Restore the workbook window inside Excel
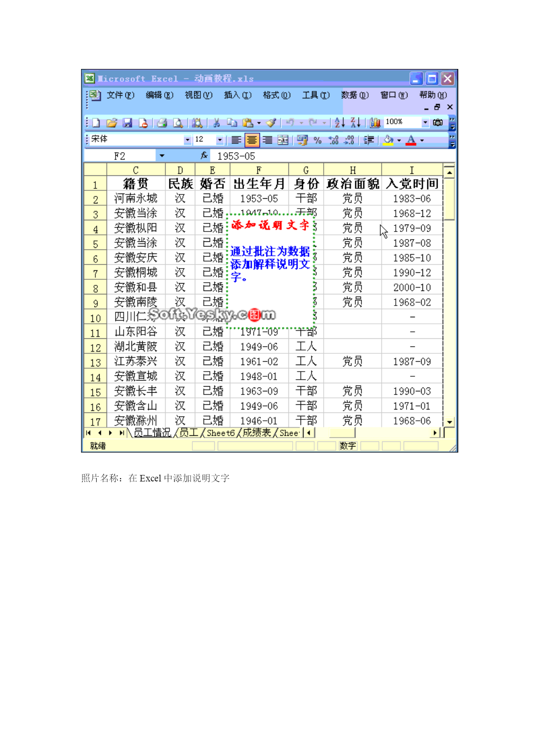 click(x=437, y=107)
